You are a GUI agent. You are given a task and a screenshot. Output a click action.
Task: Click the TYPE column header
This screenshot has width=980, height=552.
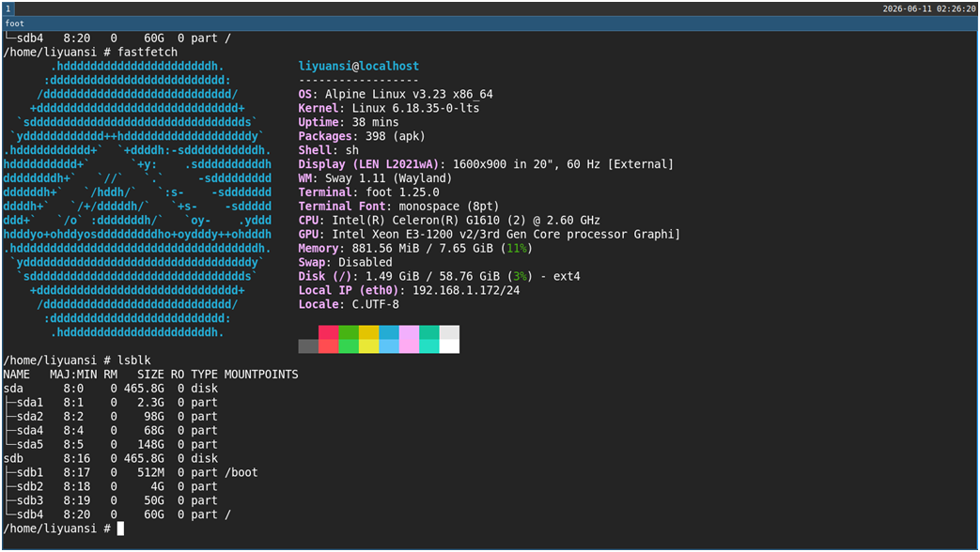coord(204,375)
